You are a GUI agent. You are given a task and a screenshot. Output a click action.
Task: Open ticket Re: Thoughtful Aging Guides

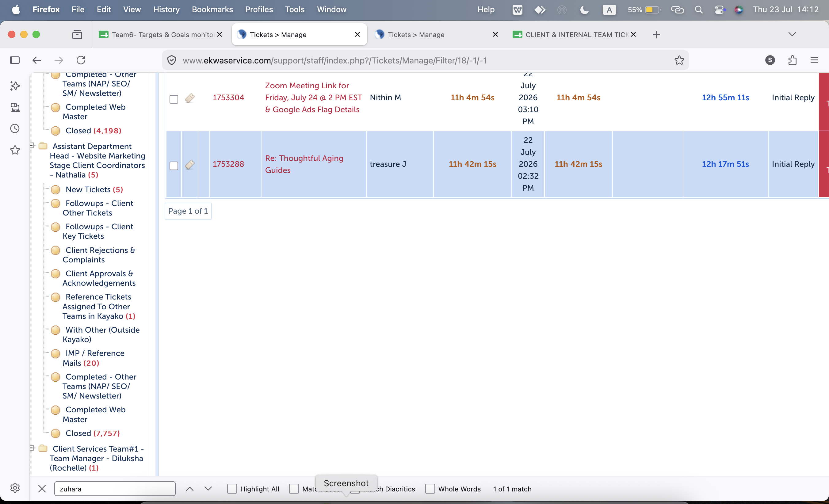pyautogui.click(x=304, y=164)
